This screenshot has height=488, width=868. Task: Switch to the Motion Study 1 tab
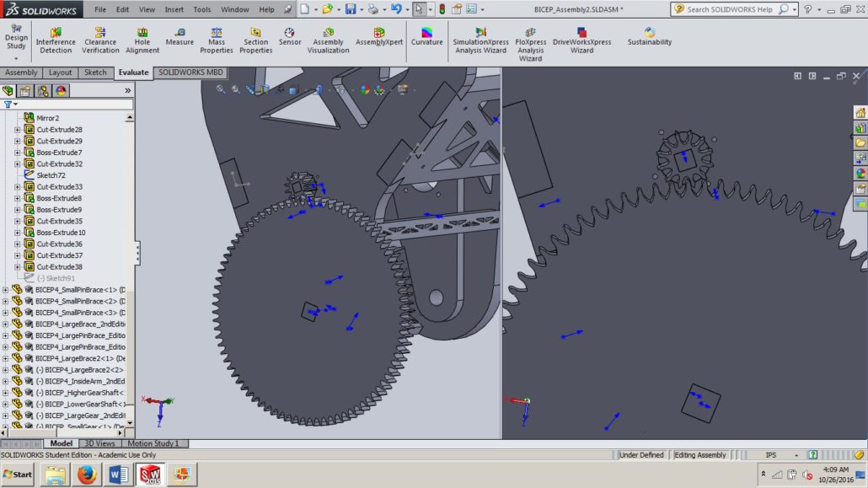click(x=155, y=442)
